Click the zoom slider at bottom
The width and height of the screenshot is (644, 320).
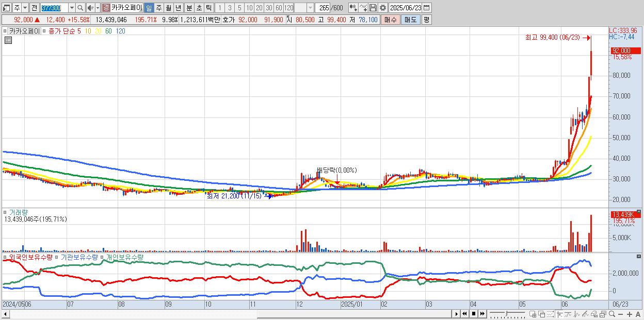507,314
